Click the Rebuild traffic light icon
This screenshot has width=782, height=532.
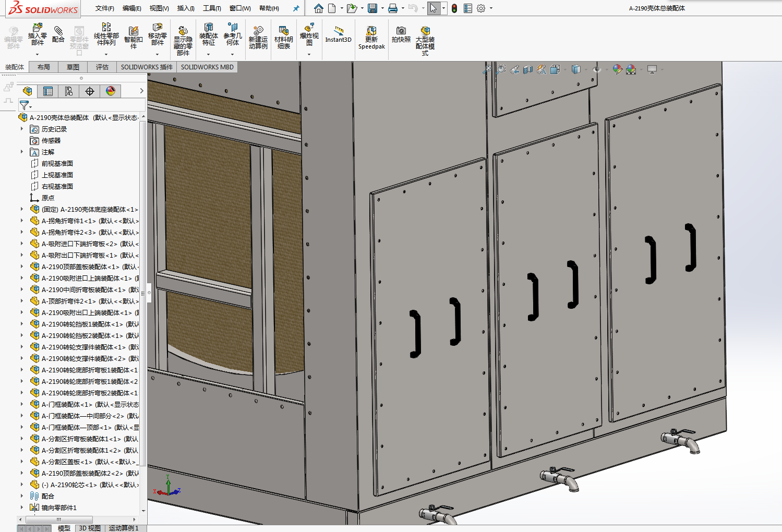tap(454, 8)
